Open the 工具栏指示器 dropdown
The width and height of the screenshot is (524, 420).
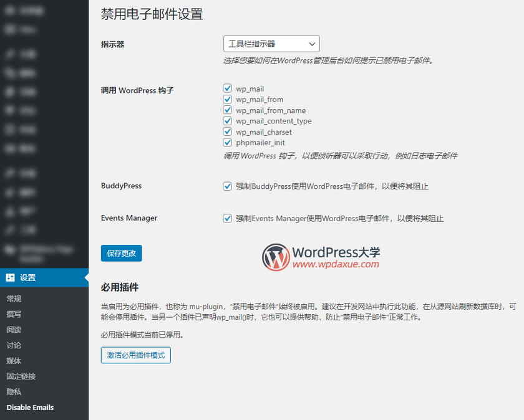[x=271, y=44]
